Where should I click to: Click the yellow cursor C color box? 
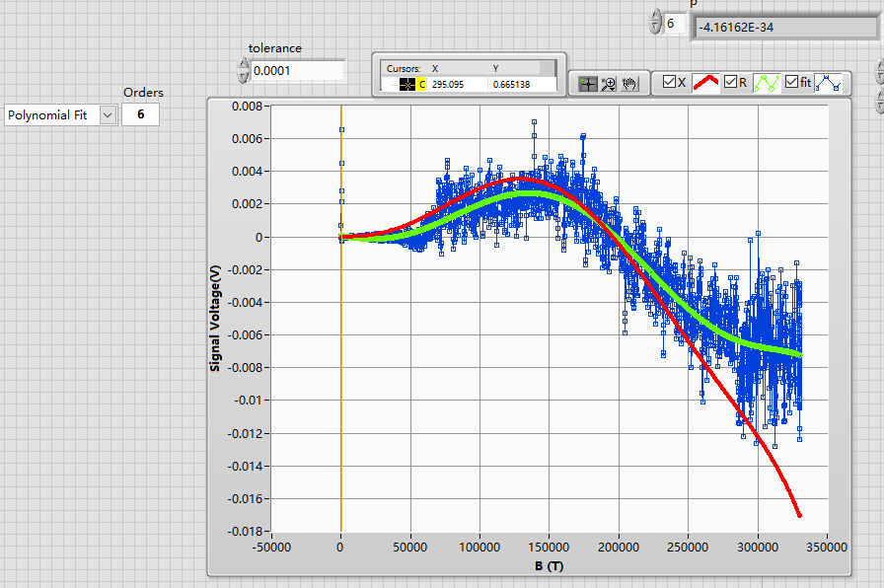tap(422, 85)
